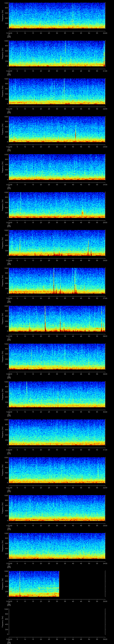This screenshot has height=644, width=114.
Task: Click the Frequency (Hz) axis label of the 5:19:00 panel
Action: click(3, 16)
